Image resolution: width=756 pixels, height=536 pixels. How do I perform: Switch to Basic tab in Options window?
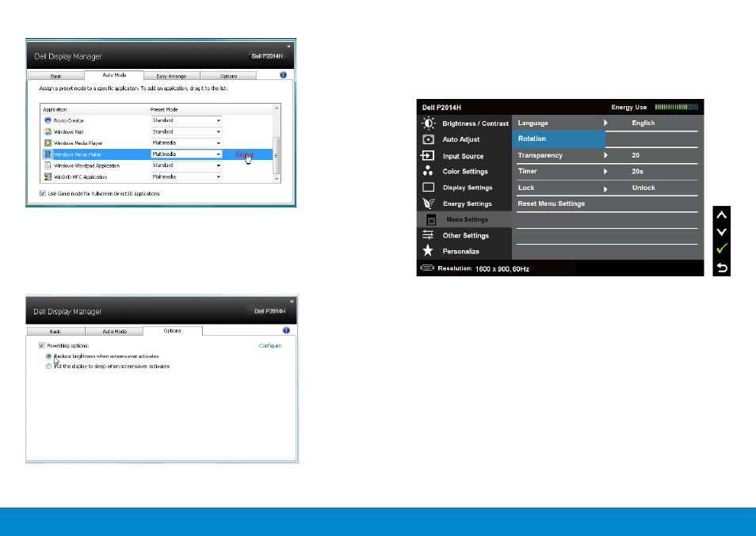(x=56, y=331)
